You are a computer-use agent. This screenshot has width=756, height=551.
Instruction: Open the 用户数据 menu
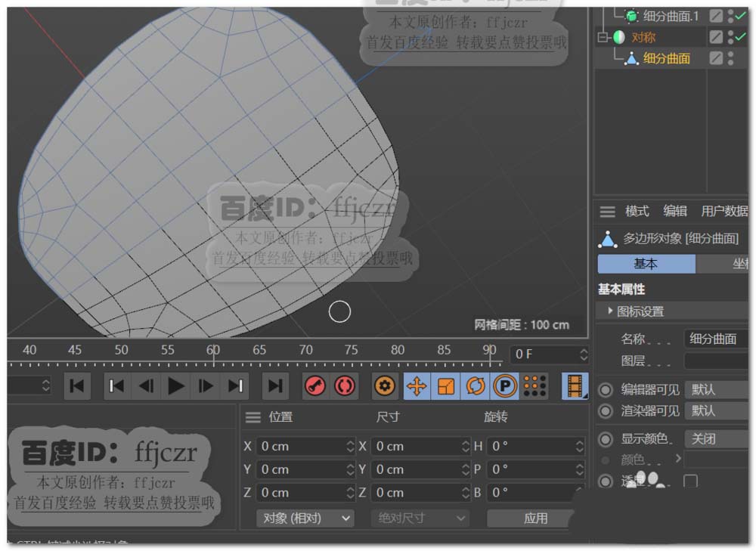click(724, 212)
